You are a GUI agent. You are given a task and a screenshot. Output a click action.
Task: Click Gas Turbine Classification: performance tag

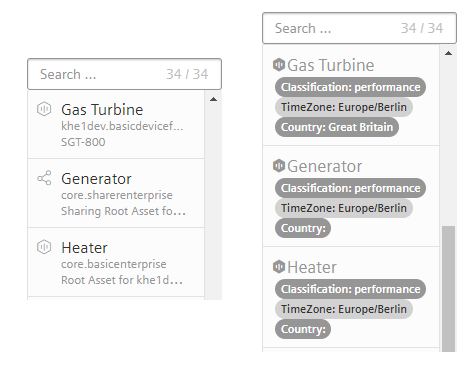[350, 87]
